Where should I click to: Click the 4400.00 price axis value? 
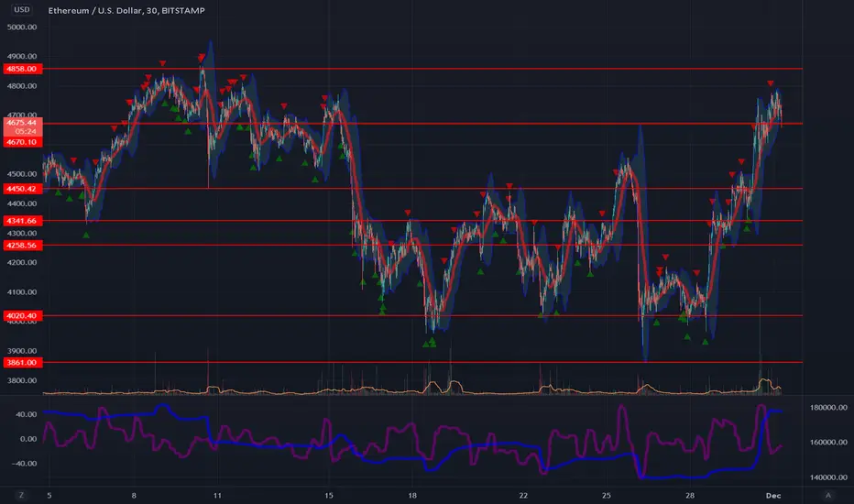[22, 203]
